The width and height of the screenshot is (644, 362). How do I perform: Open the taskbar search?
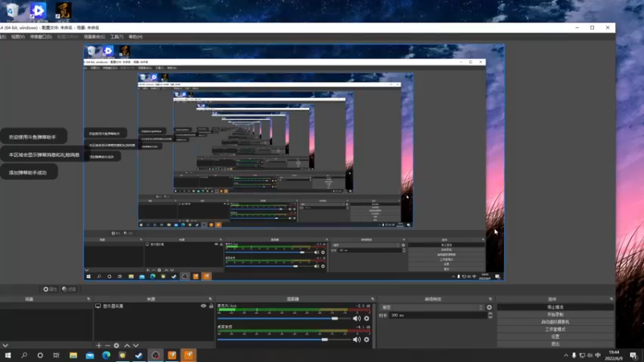(x=24, y=355)
